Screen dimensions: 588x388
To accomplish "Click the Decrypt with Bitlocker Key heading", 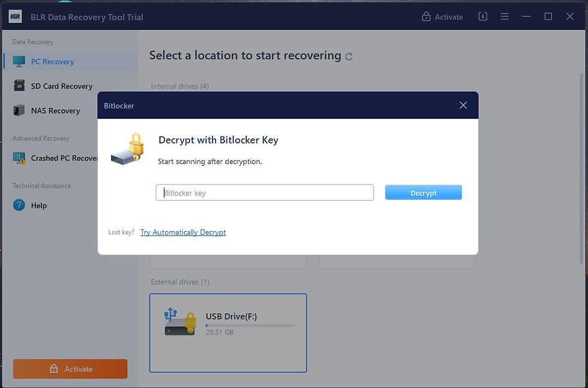I will coord(218,140).
